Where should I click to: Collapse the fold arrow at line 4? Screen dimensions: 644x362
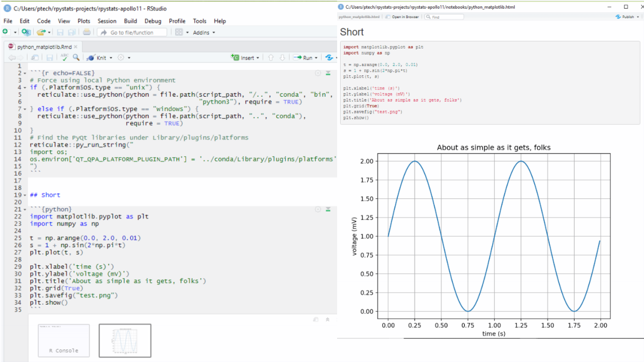26,87
